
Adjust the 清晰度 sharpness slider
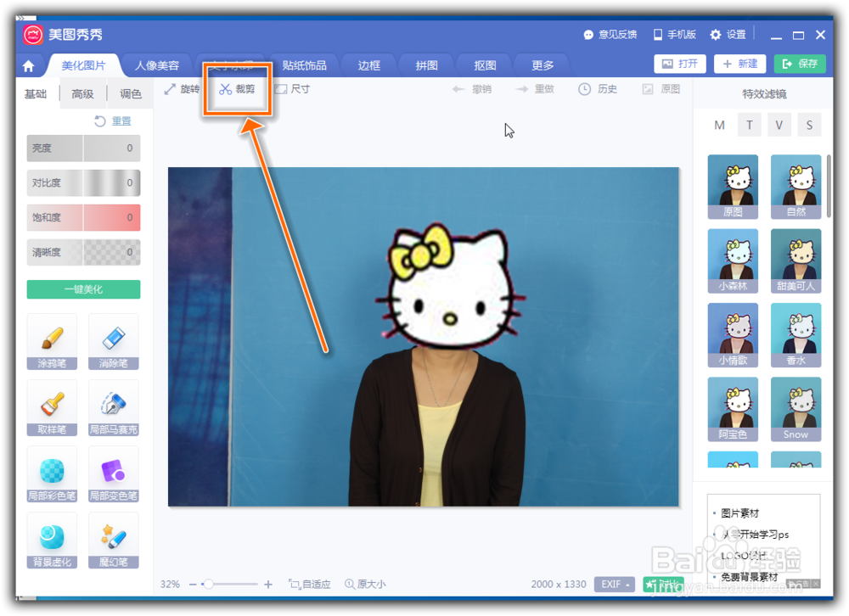83,252
